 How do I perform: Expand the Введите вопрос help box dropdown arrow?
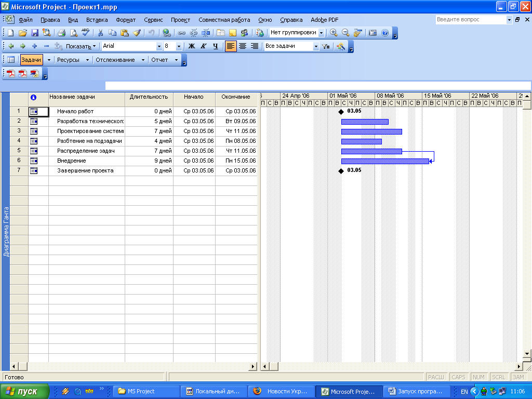pyautogui.click(x=509, y=20)
